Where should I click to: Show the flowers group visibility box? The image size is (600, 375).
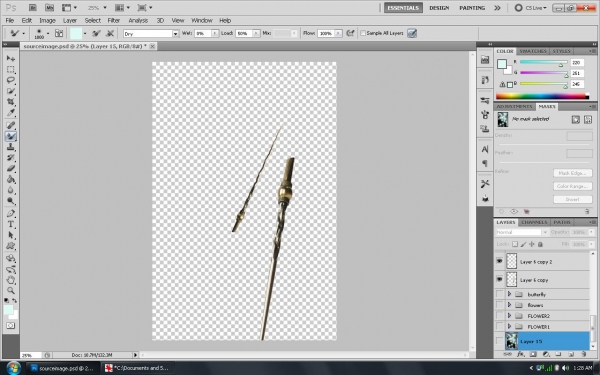[x=499, y=305]
